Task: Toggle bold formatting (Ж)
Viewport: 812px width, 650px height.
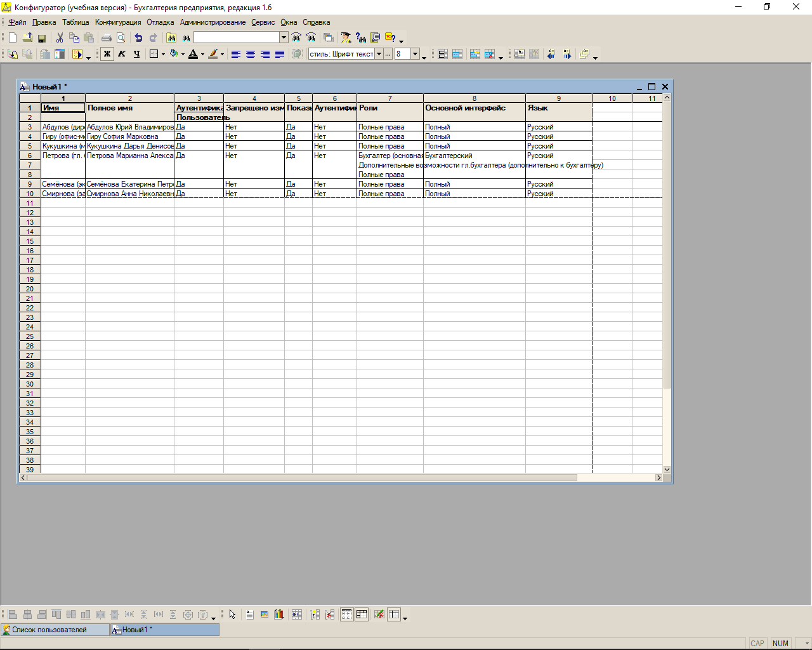Action: pos(107,54)
